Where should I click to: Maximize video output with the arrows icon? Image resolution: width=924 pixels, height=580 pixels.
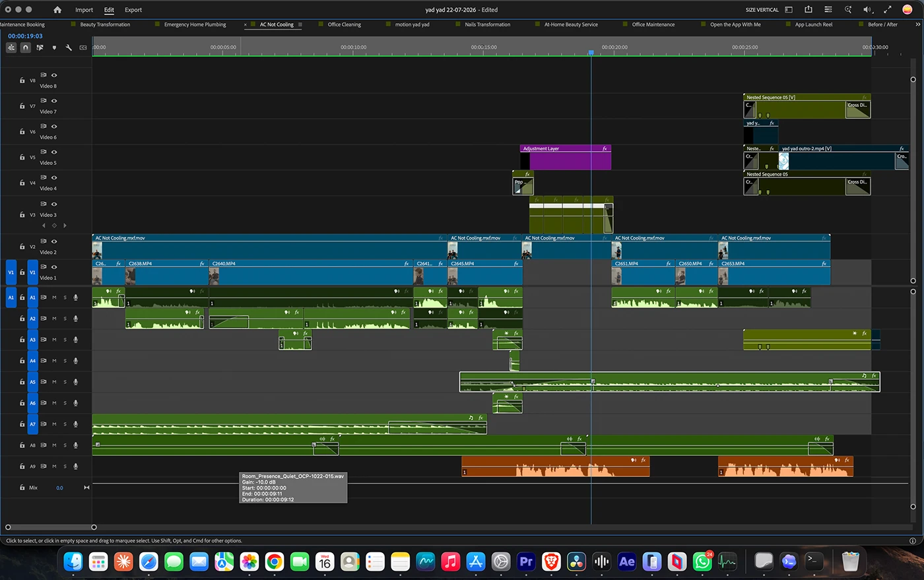[x=888, y=10]
